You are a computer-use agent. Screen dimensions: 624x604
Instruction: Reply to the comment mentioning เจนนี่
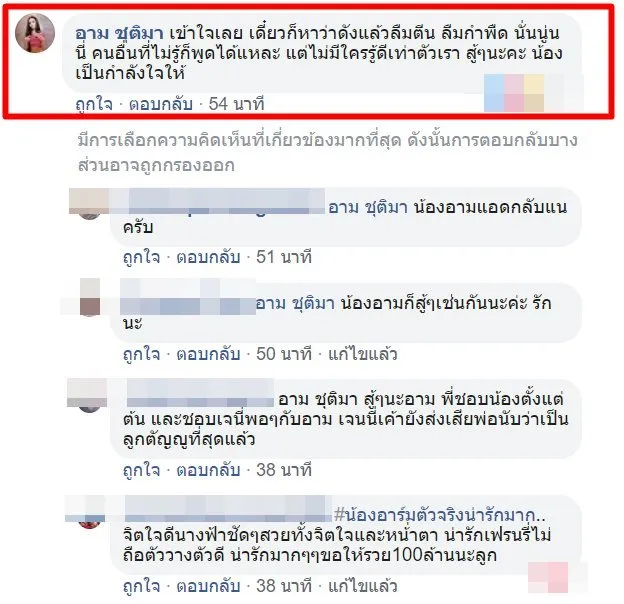[x=209, y=470]
